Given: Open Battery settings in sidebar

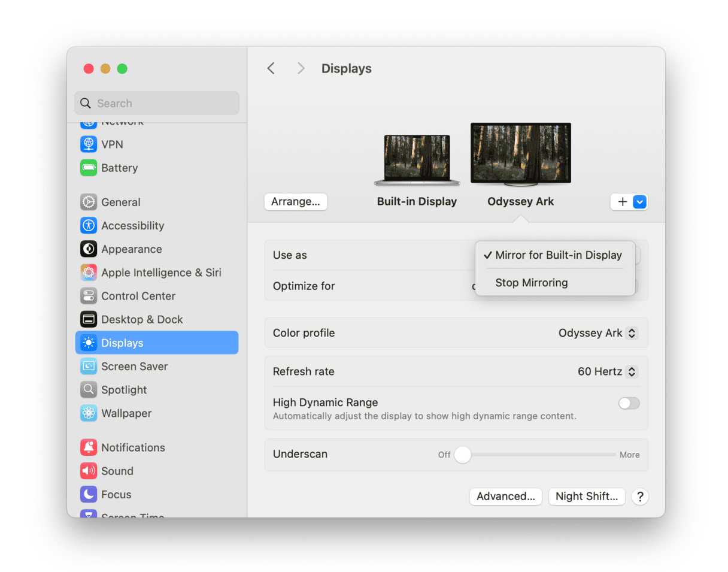Looking at the screenshot, I should [157, 168].
